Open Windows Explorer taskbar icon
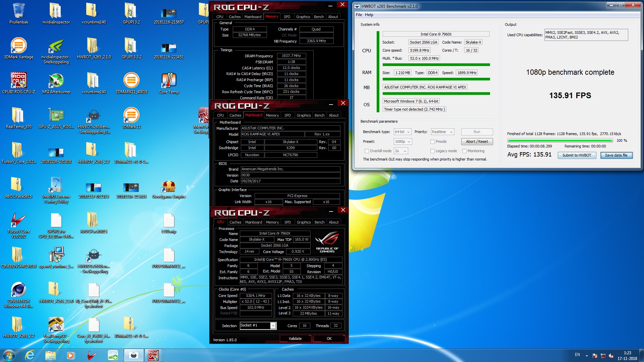644x362 pixels. (x=50, y=355)
